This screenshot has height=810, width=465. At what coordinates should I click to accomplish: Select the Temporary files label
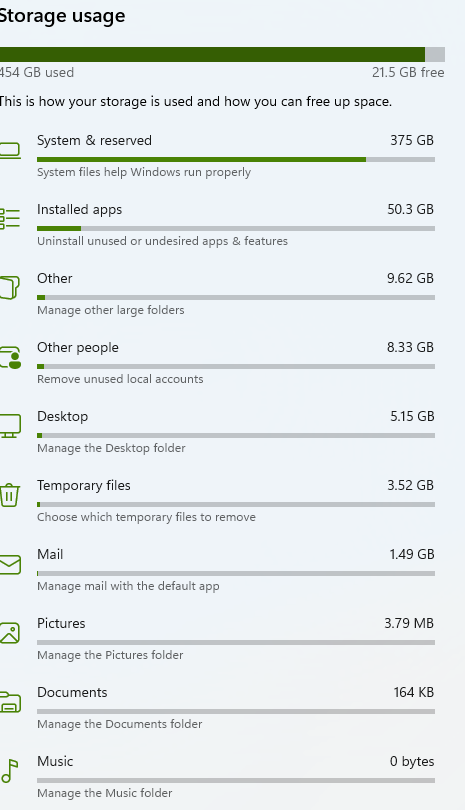(x=84, y=486)
